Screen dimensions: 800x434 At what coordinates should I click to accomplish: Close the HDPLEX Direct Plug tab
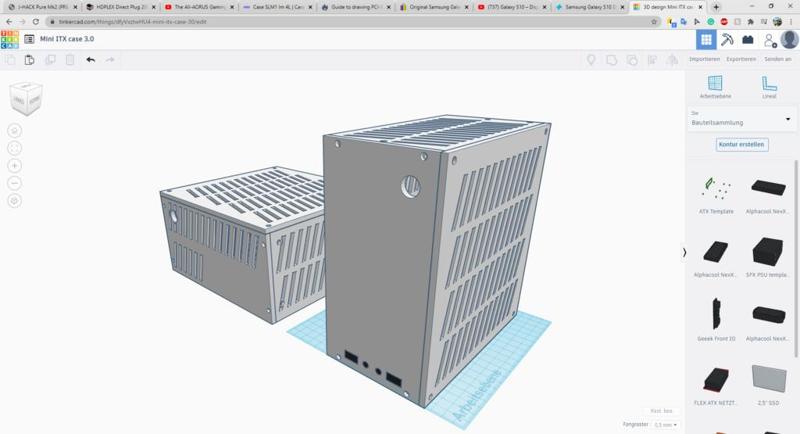tap(154, 8)
